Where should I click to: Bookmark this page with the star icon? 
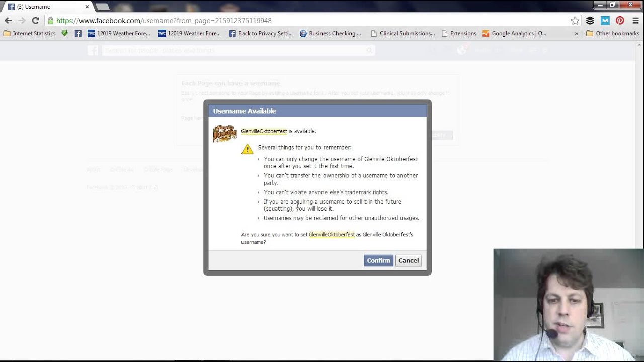575,21
